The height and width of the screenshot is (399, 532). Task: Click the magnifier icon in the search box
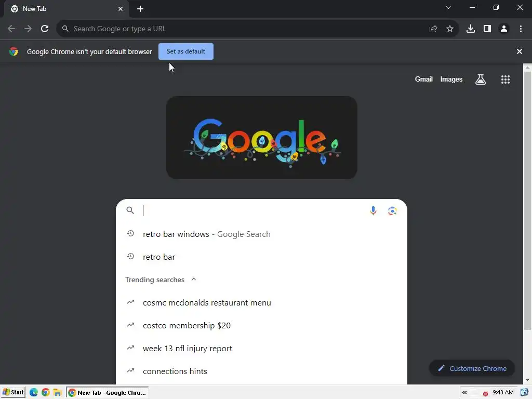pos(130,210)
